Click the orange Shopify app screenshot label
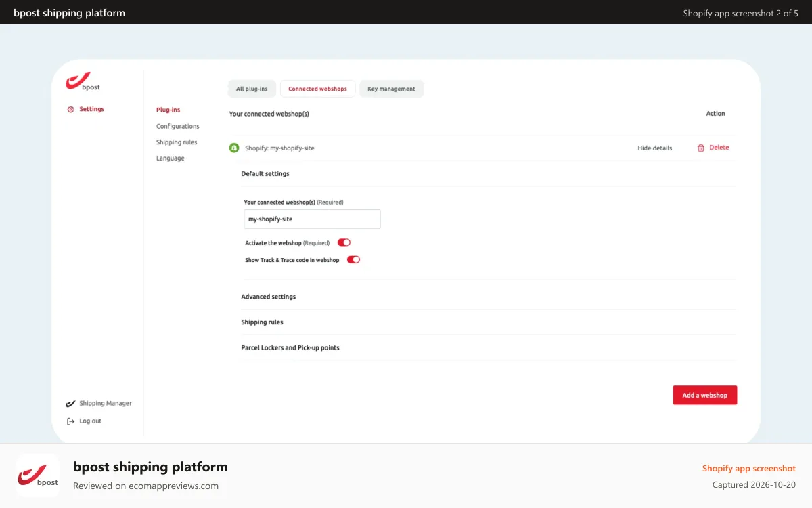Screen dimensions: 812x508 (x=749, y=468)
